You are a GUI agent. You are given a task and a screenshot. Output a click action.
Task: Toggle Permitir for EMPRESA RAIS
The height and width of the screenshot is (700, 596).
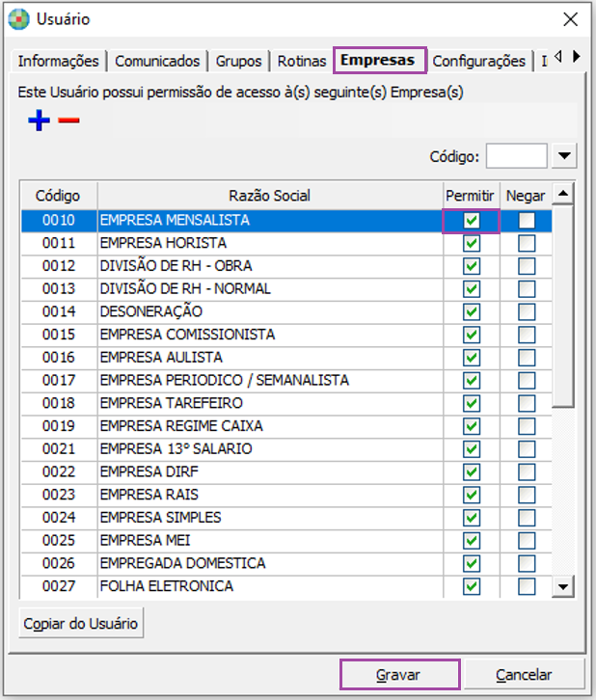click(472, 495)
